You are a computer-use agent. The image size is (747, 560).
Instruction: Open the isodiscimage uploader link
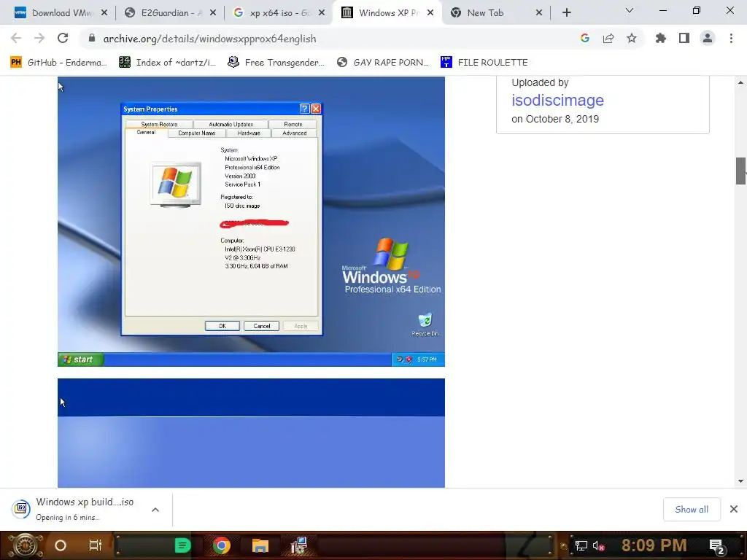[557, 100]
